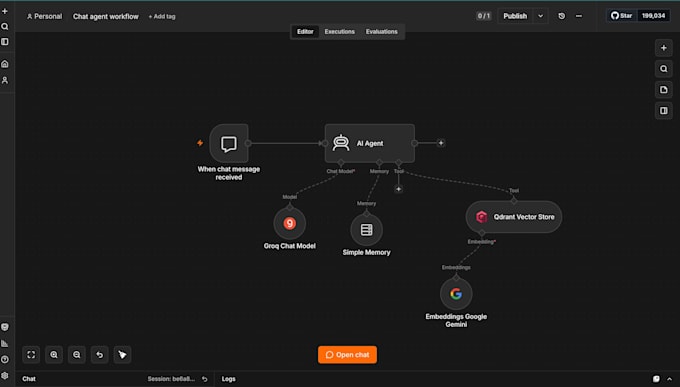
Task: Select the When chat message received node
Action: (x=229, y=143)
